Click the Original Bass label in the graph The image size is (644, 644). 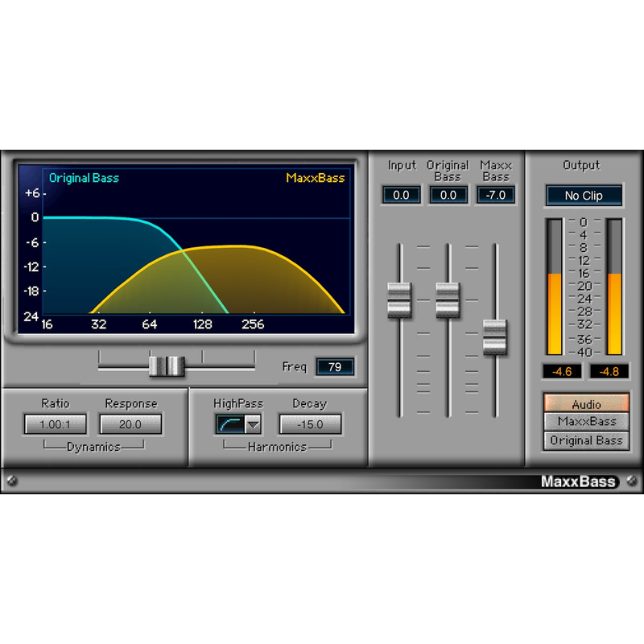(84, 179)
